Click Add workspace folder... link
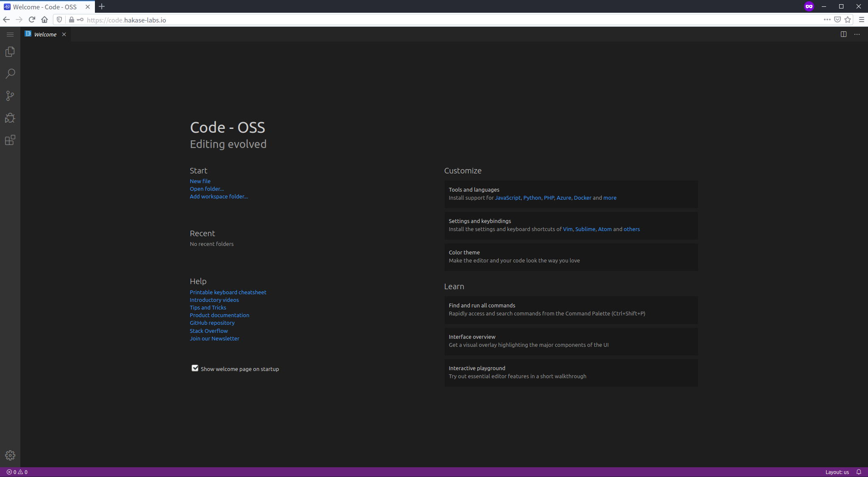Screen dimensions: 868x477 tap(219, 196)
